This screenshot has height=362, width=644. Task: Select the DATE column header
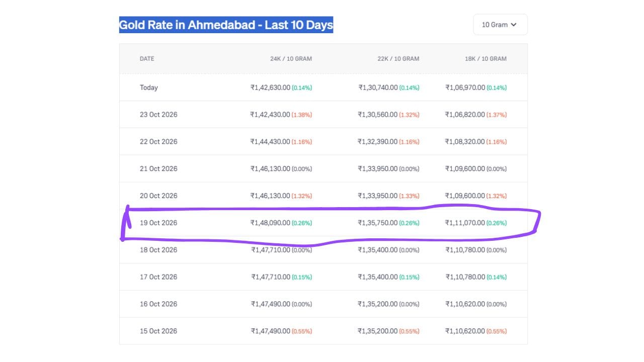147,59
